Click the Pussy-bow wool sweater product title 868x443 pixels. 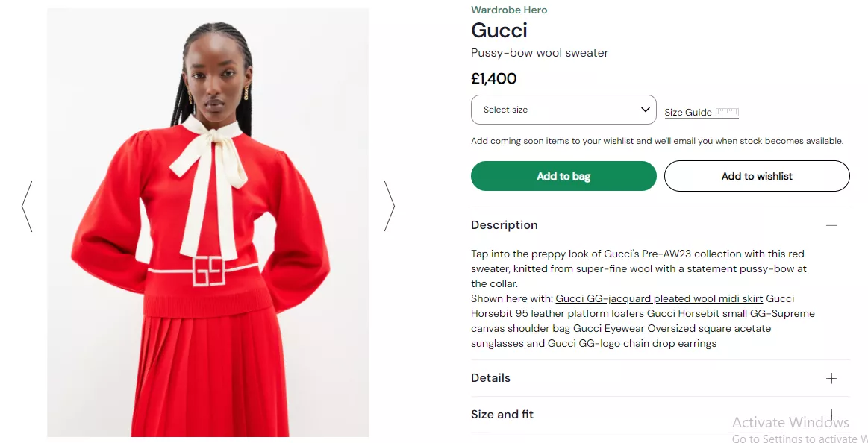[539, 53]
